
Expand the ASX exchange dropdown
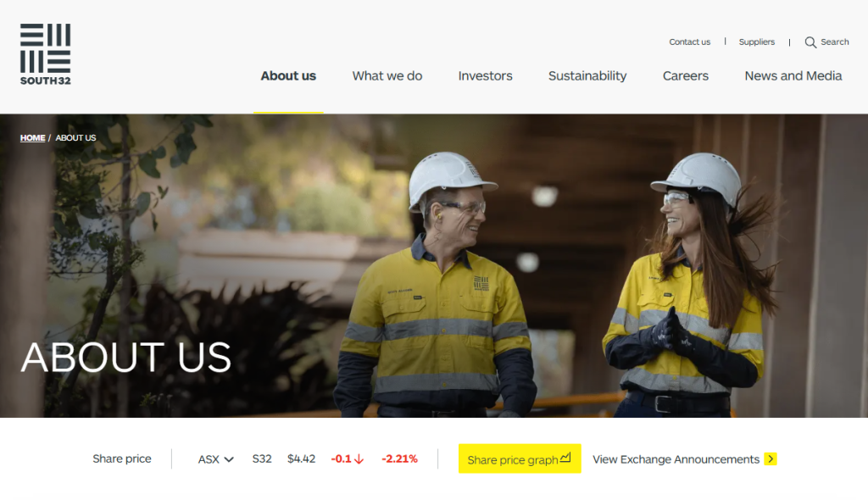pos(216,459)
